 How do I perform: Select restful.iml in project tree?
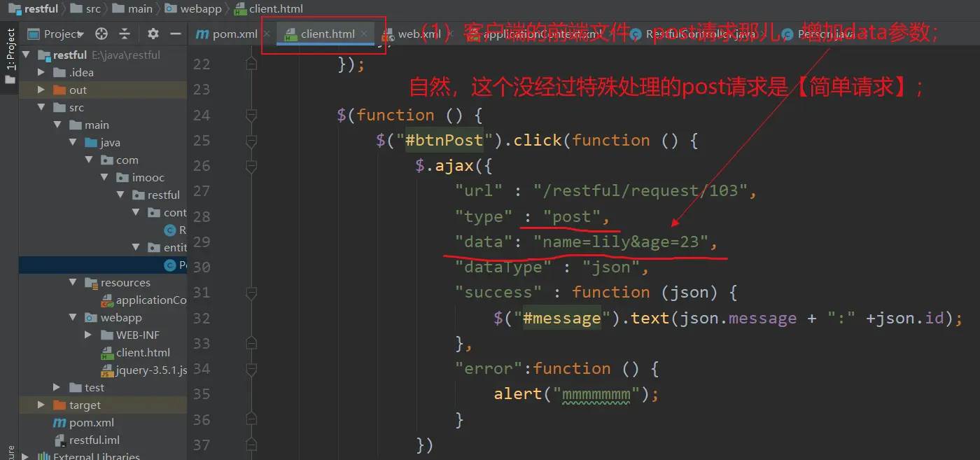tap(94, 440)
